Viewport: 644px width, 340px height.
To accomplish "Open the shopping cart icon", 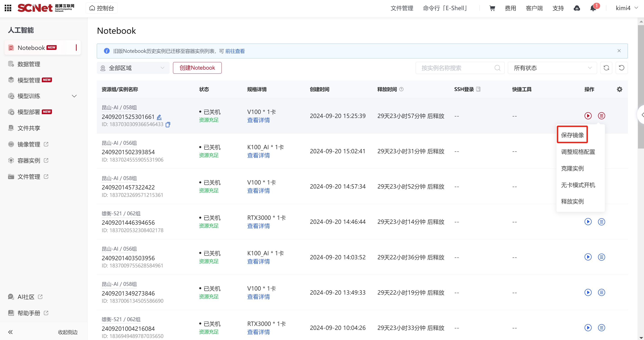I will pyautogui.click(x=492, y=8).
